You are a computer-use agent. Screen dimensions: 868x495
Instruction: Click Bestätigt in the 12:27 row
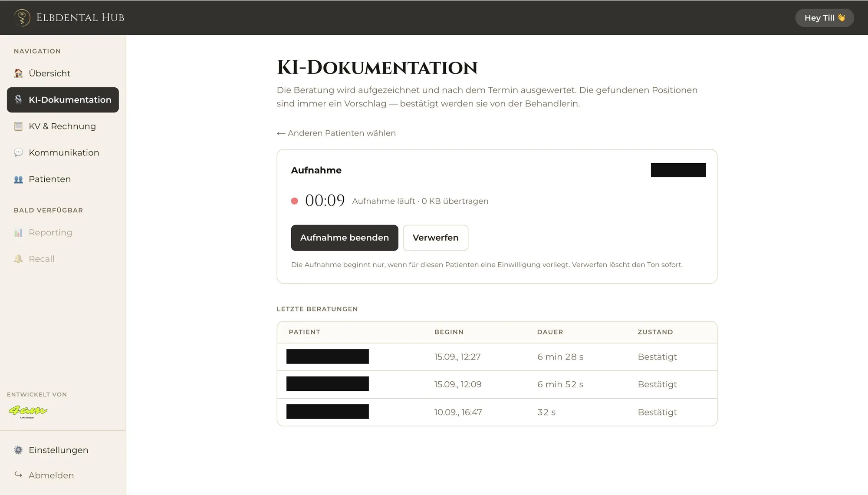coord(658,357)
